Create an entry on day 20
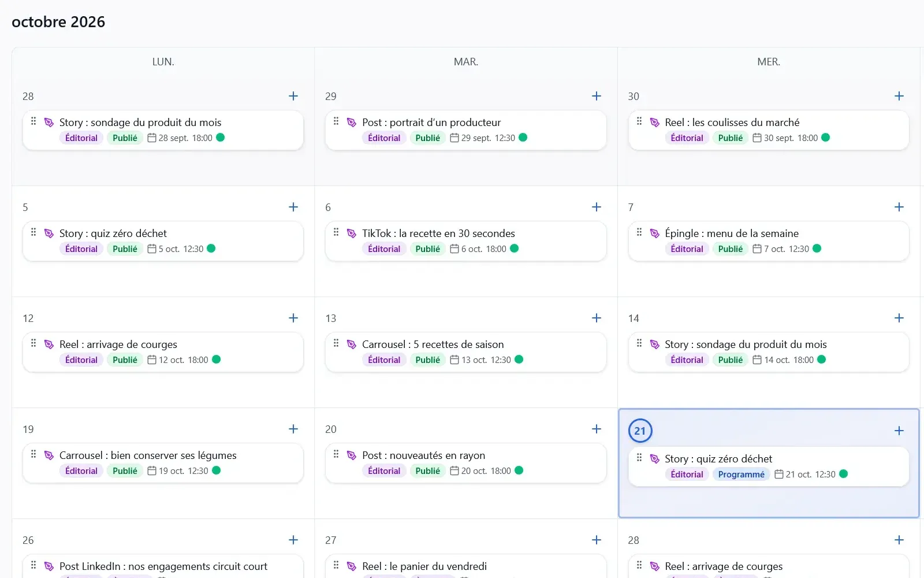This screenshot has height=578, width=924. point(597,429)
